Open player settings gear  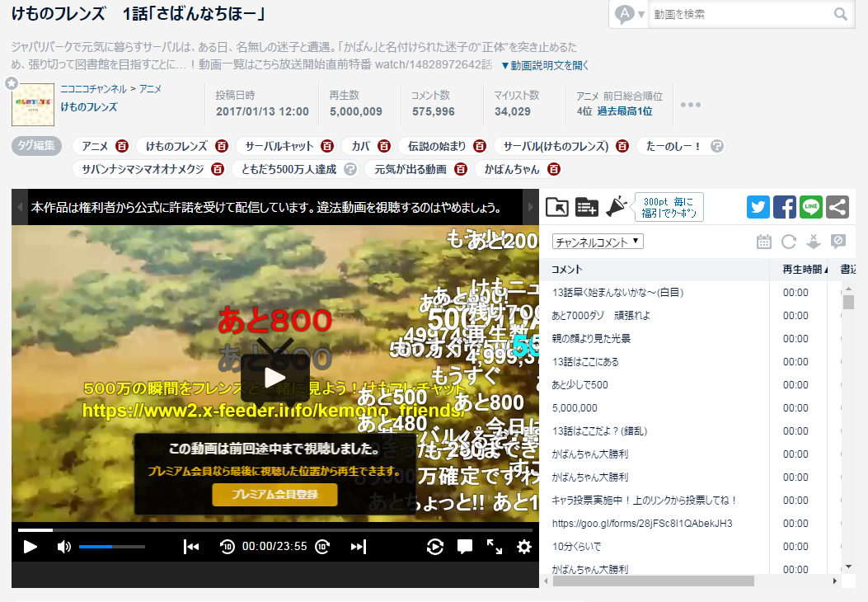click(x=524, y=548)
